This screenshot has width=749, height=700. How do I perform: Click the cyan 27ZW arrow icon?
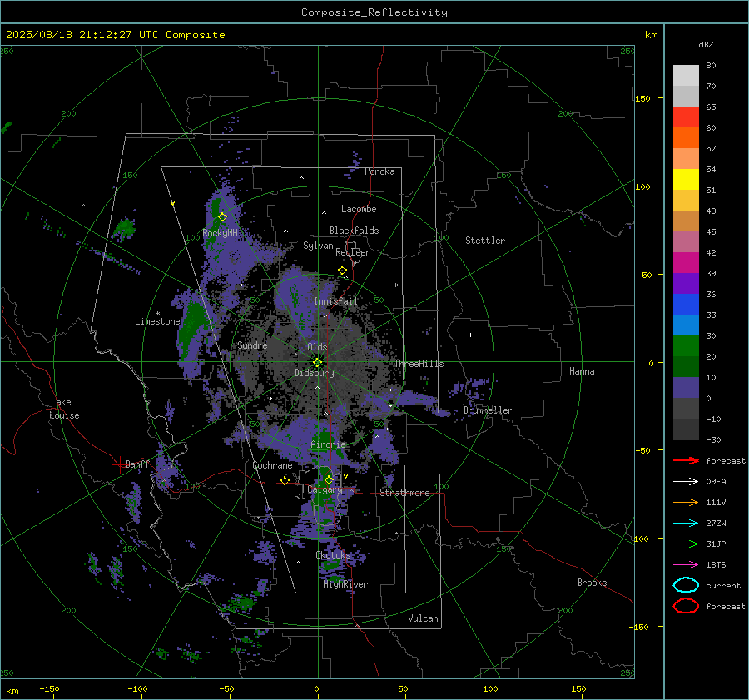pyautogui.click(x=686, y=524)
